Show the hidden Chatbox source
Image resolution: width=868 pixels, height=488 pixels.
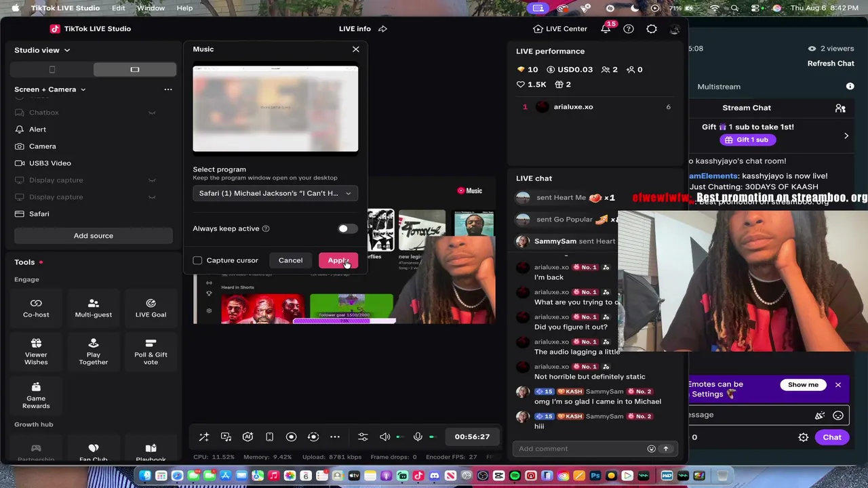click(152, 113)
